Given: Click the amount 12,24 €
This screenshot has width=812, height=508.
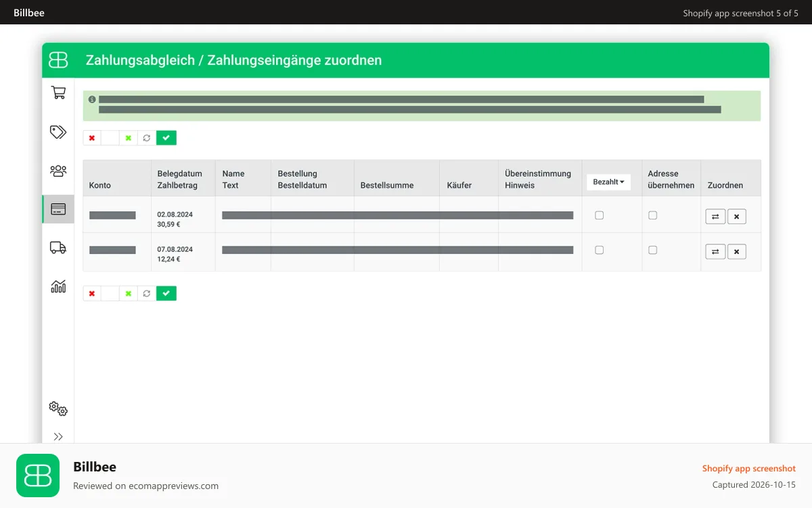Looking at the screenshot, I should coord(169,259).
